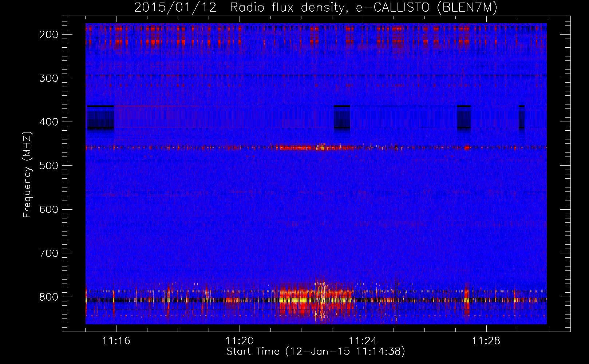Select the 800 frequency tick label
589x364 pixels.
[x=48, y=297]
